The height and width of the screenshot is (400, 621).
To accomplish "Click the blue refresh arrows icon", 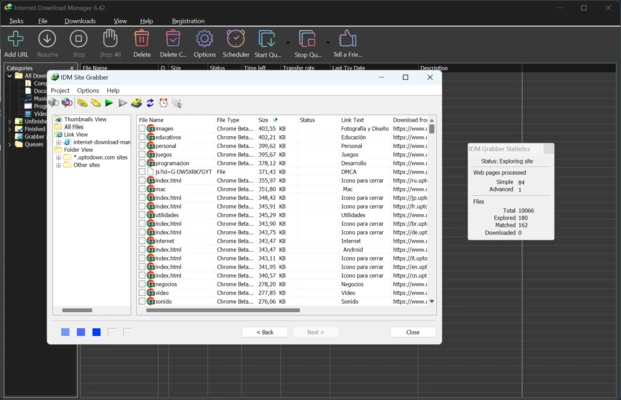I will (x=150, y=103).
